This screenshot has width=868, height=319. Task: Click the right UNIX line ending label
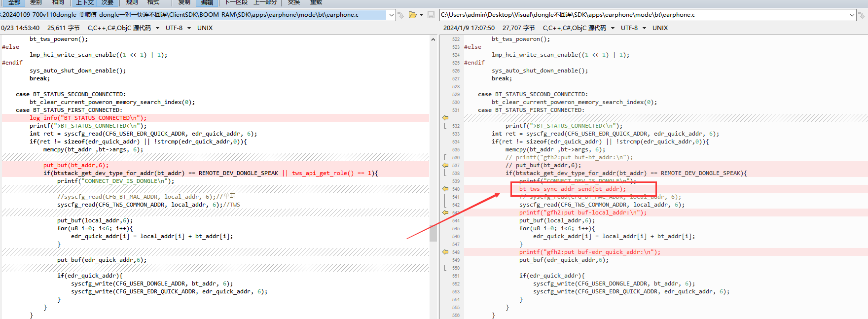tap(660, 28)
